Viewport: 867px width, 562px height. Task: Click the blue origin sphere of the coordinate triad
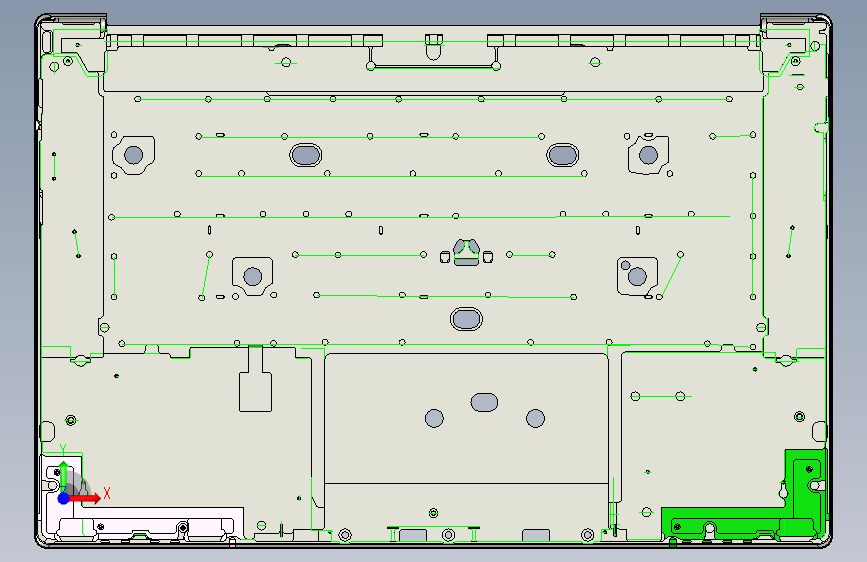[x=64, y=498]
